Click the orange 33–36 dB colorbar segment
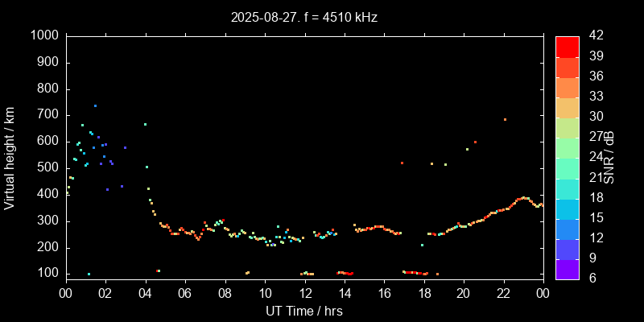This screenshot has height=322, width=644. pos(568,86)
